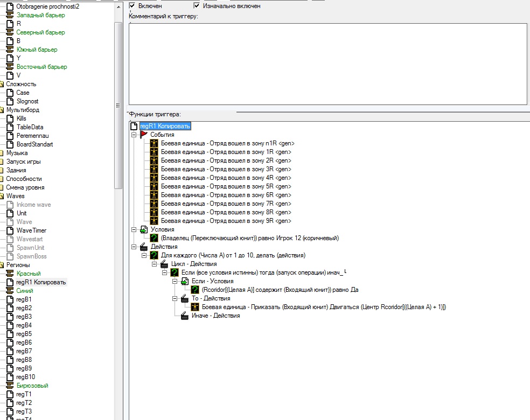Select the Северный барьер comment
This screenshot has height=420, width=530.
pyautogui.click(x=40, y=32)
